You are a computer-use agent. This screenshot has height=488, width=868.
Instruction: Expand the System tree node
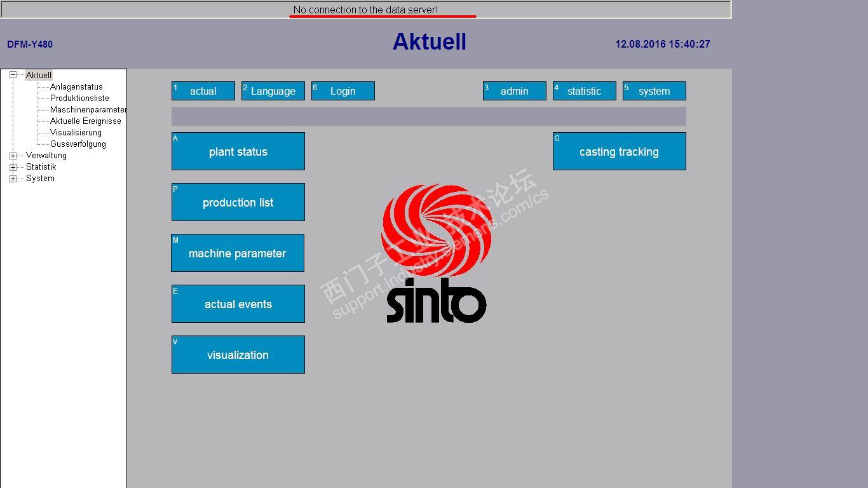[x=13, y=179]
